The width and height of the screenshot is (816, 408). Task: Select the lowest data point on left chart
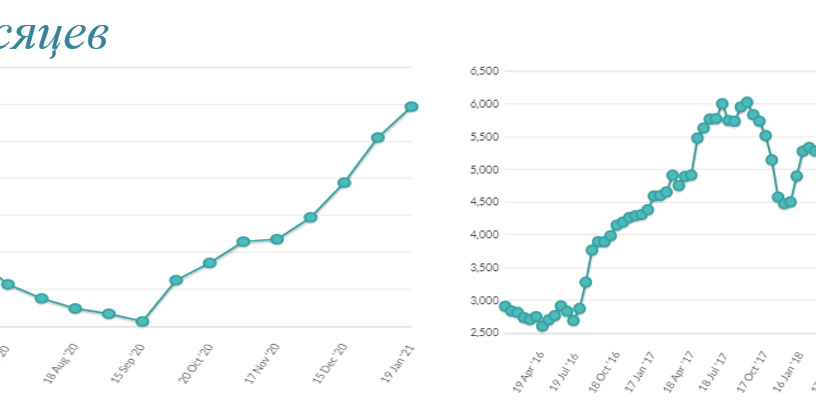pos(142,322)
